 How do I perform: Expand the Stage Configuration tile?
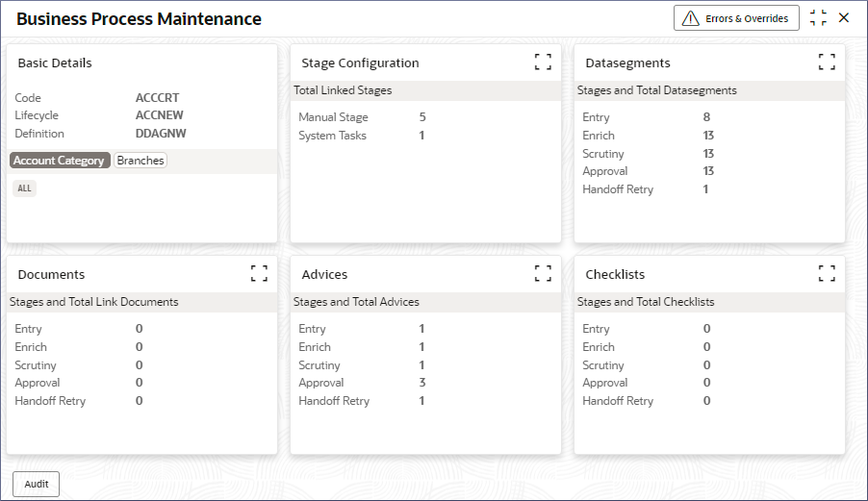[x=543, y=62]
